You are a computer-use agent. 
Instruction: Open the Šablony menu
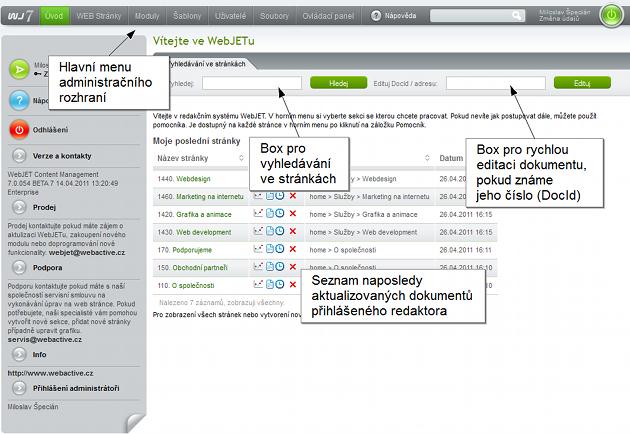click(187, 16)
